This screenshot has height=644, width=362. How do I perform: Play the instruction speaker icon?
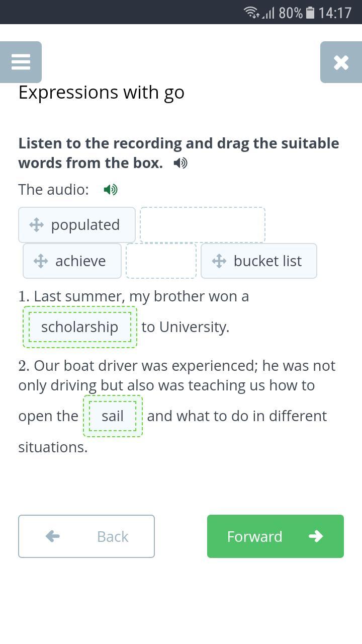click(x=180, y=163)
